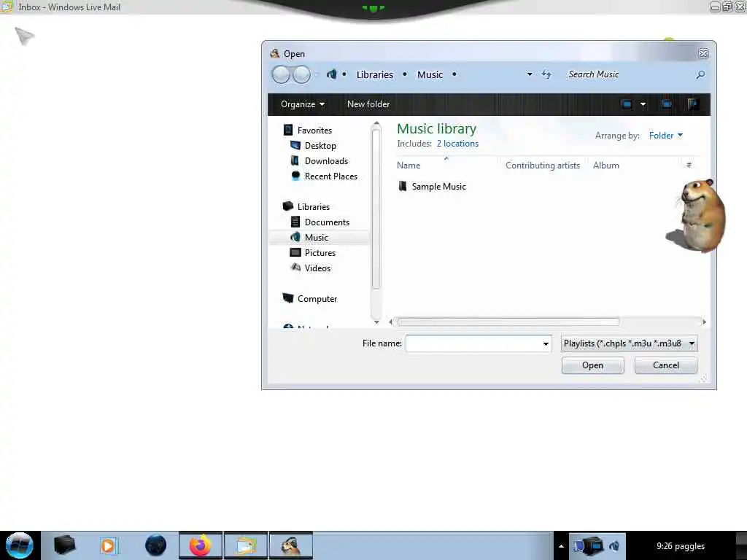Viewport: 747px width, 560px height.
Task: Click the hamster app taskbar button
Action: [291, 545]
